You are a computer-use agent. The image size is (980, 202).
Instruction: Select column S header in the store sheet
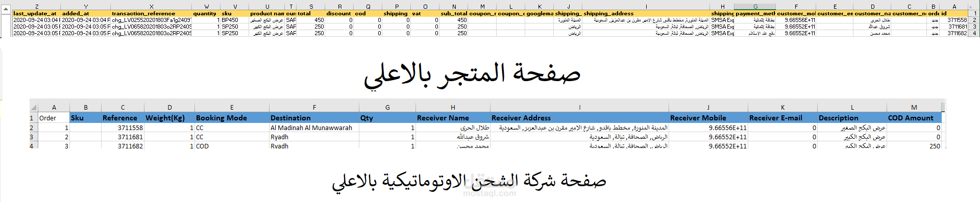311,7
